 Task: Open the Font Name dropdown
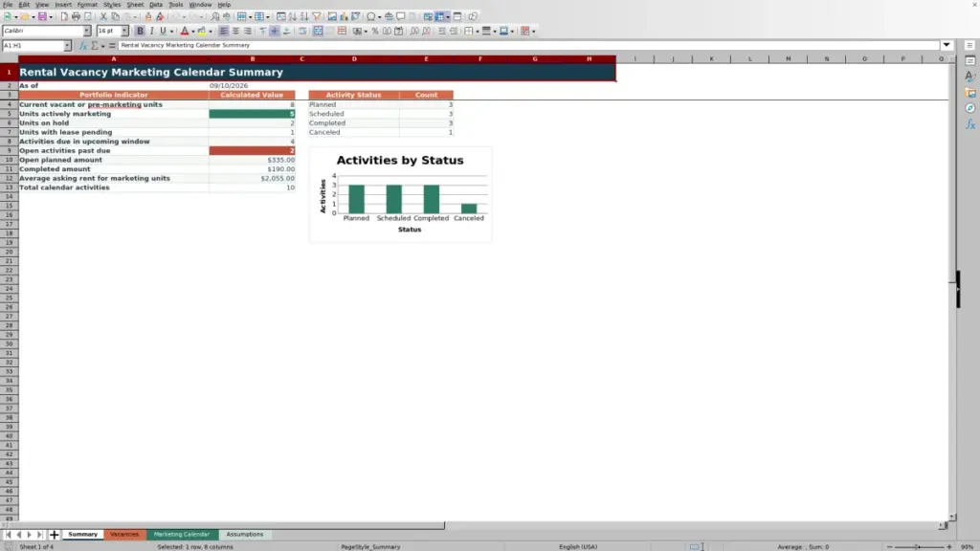click(x=87, y=31)
